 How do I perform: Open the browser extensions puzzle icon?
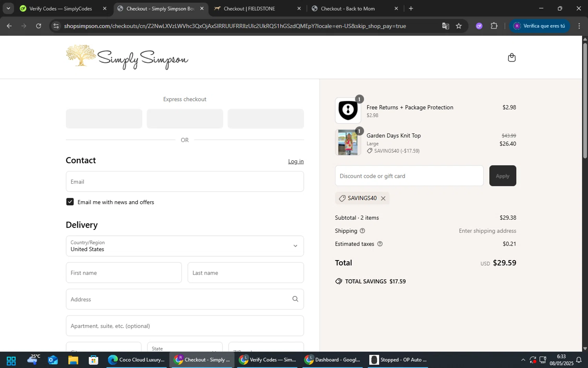pos(494,26)
